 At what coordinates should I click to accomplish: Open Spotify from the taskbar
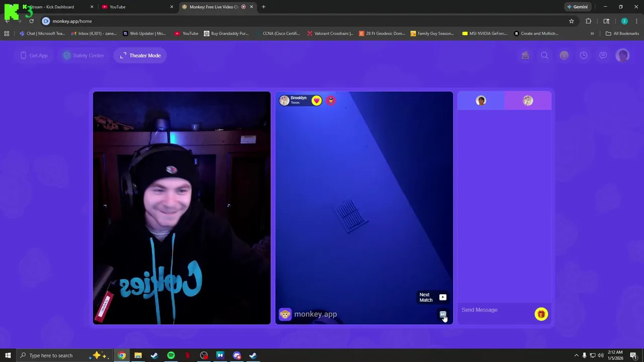click(x=171, y=355)
